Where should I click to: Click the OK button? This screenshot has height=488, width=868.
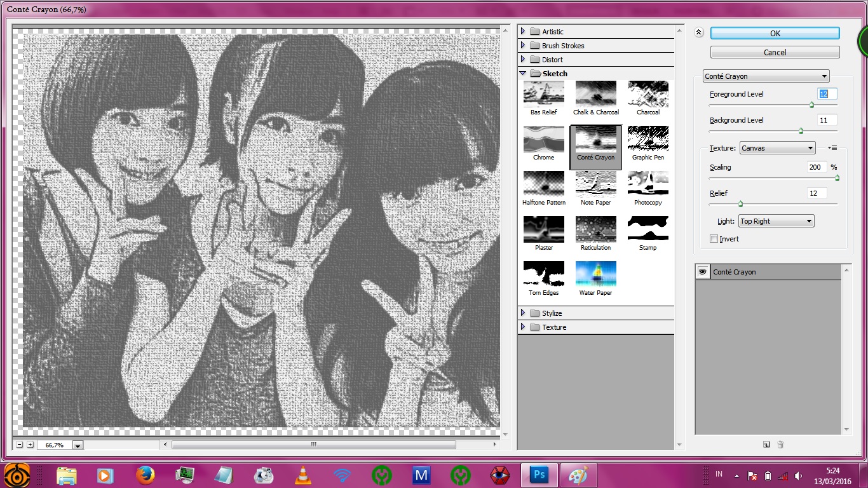tap(774, 33)
